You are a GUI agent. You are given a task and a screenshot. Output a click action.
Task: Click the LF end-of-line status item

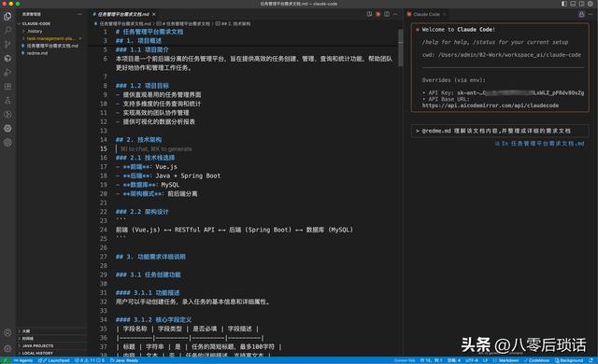(x=486, y=360)
